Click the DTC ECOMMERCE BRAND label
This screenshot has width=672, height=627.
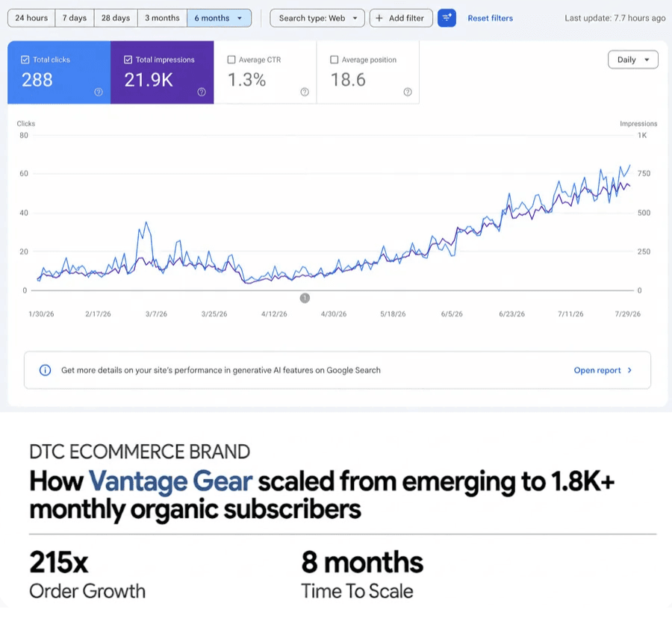(140, 452)
